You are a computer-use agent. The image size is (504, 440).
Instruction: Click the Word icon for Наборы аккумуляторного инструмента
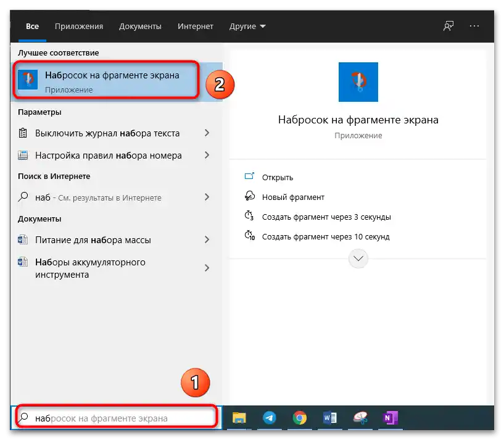(23, 262)
